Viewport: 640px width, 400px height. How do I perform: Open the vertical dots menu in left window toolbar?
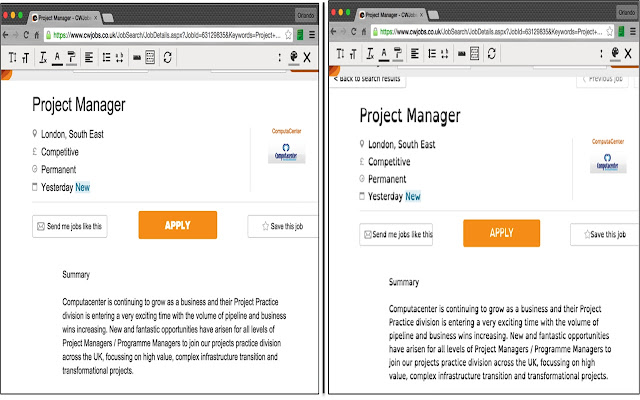280,58
